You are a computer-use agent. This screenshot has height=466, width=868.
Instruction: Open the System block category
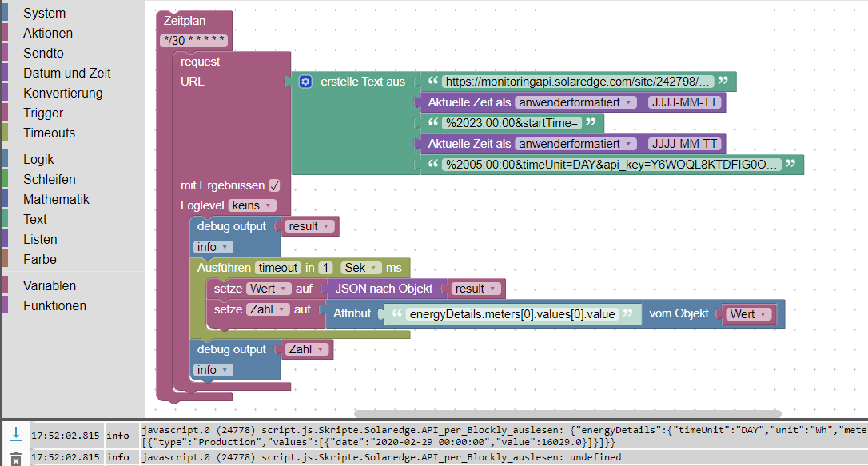44,13
